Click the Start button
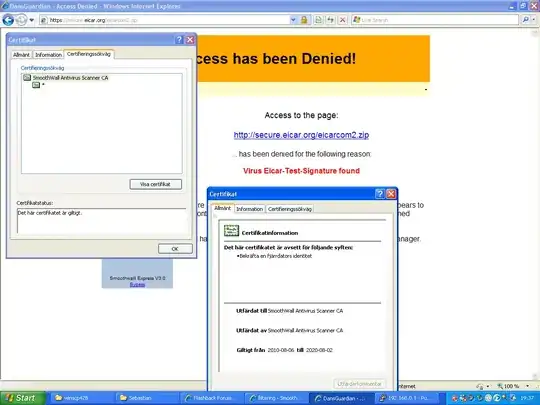Image resolution: width=540 pixels, height=405 pixels. 23,398
